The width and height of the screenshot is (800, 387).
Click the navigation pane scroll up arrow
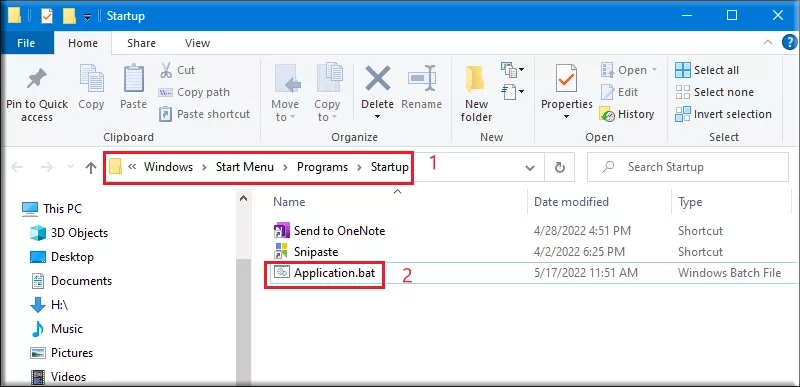point(243,198)
